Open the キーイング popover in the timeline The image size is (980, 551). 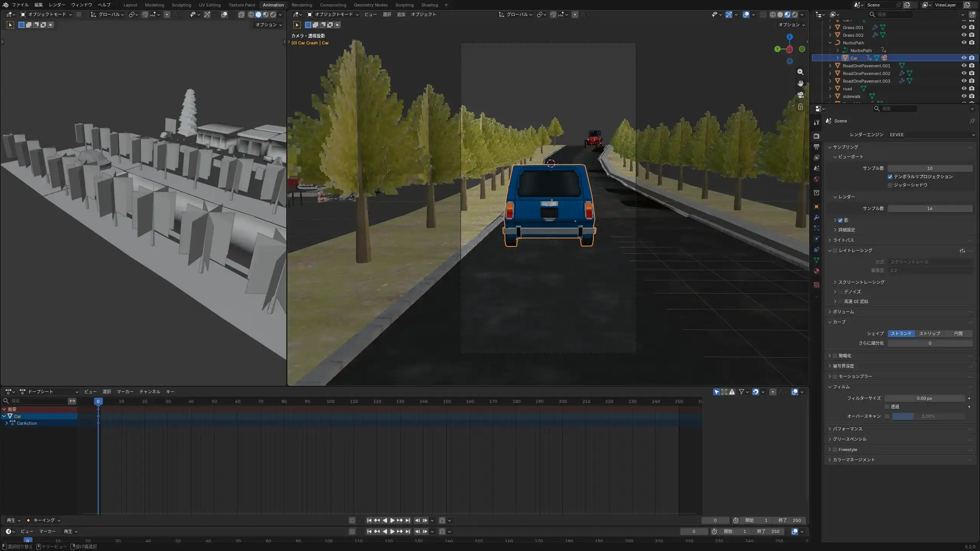[43, 520]
